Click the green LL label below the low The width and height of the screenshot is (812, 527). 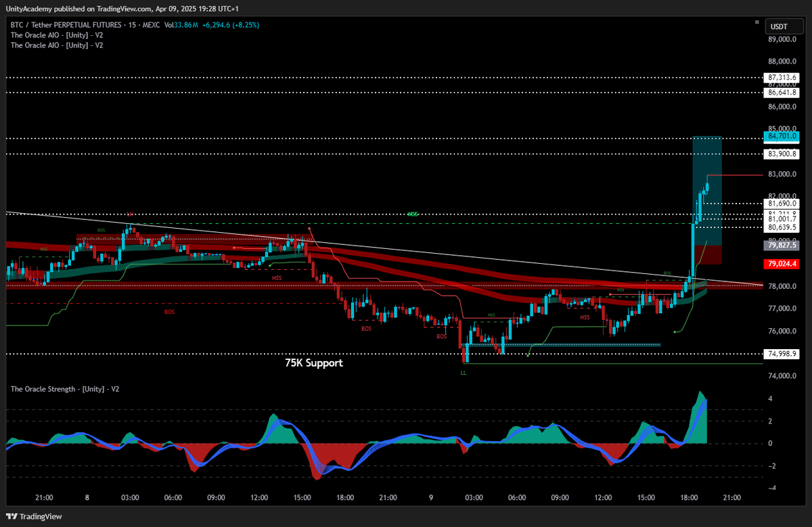pos(464,373)
